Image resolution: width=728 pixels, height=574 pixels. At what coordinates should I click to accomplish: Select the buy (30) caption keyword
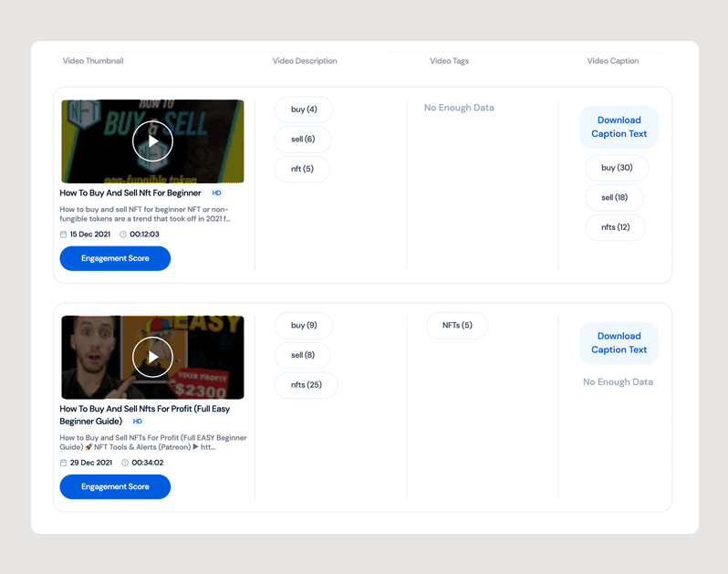point(617,168)
